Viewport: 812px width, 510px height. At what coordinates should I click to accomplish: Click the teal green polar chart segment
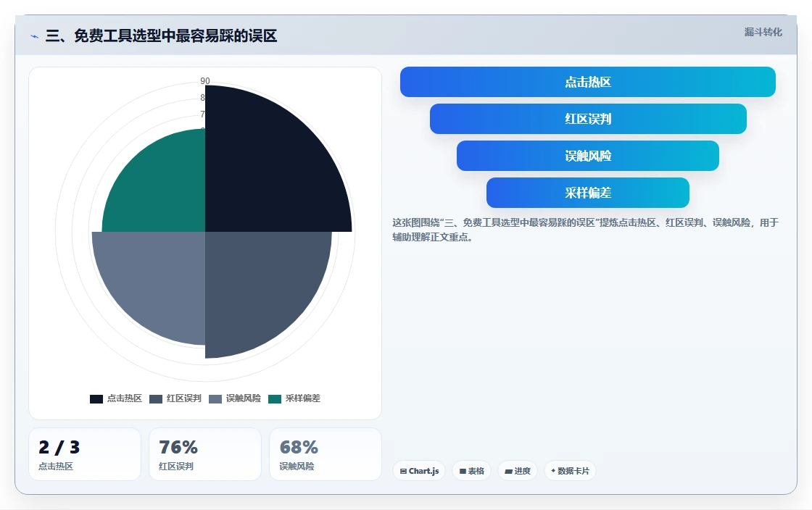(x=160, y=189)
